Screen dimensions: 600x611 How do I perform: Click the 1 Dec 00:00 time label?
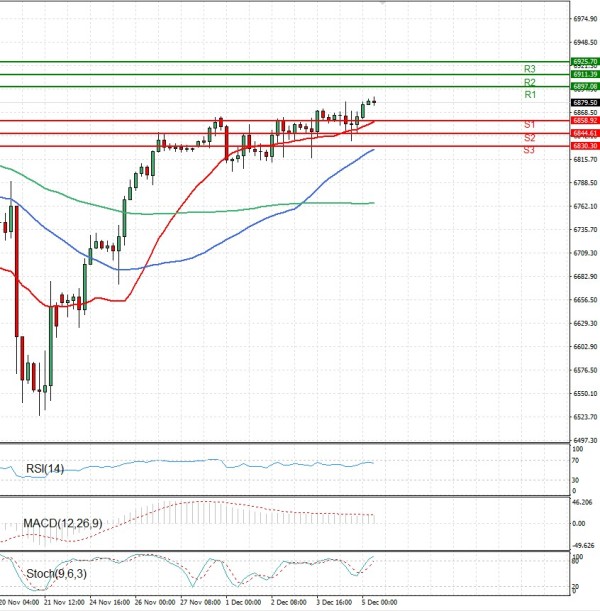pos(241,603)
